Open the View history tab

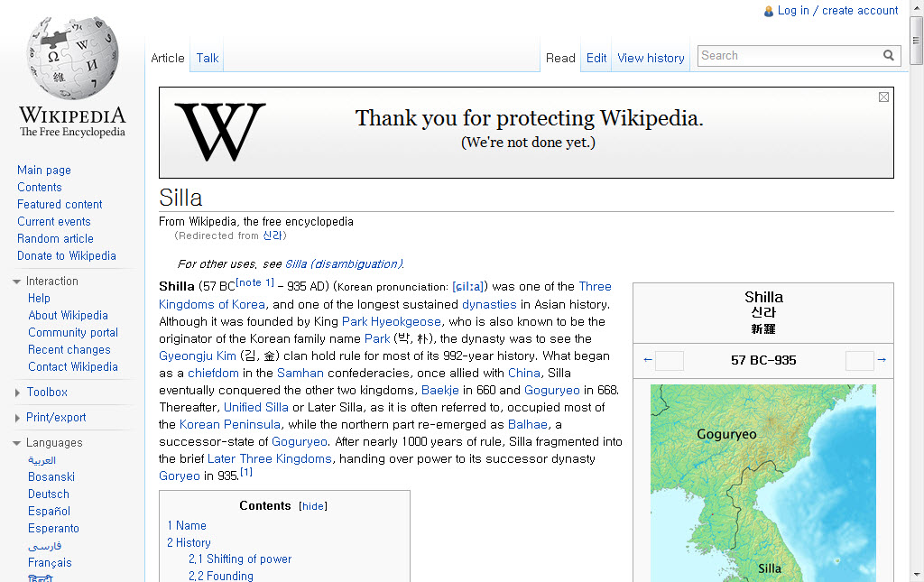[651, 58]
